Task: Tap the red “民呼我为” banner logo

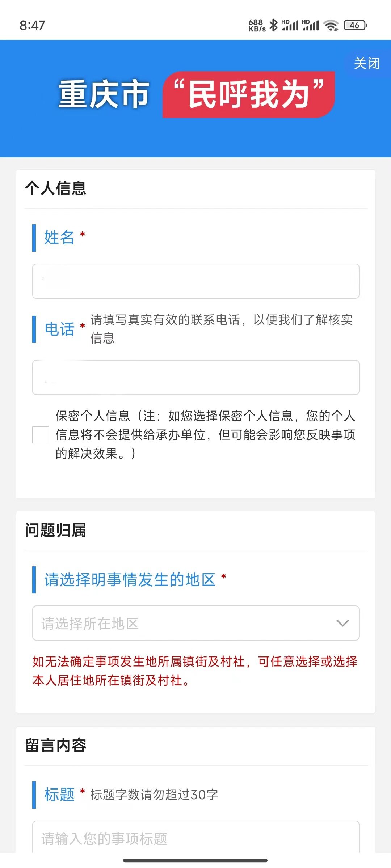Action: 249,95
